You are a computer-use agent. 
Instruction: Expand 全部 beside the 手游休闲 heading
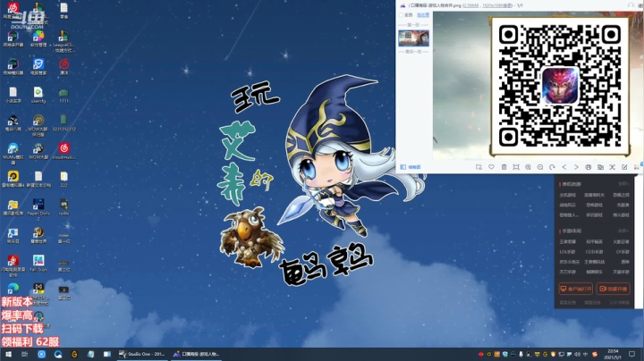623,231
